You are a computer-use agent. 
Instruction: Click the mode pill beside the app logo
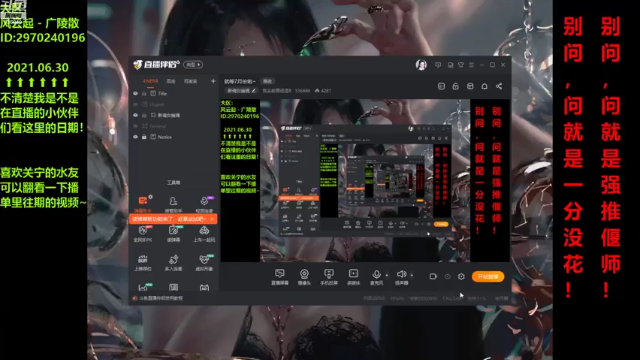193,64
